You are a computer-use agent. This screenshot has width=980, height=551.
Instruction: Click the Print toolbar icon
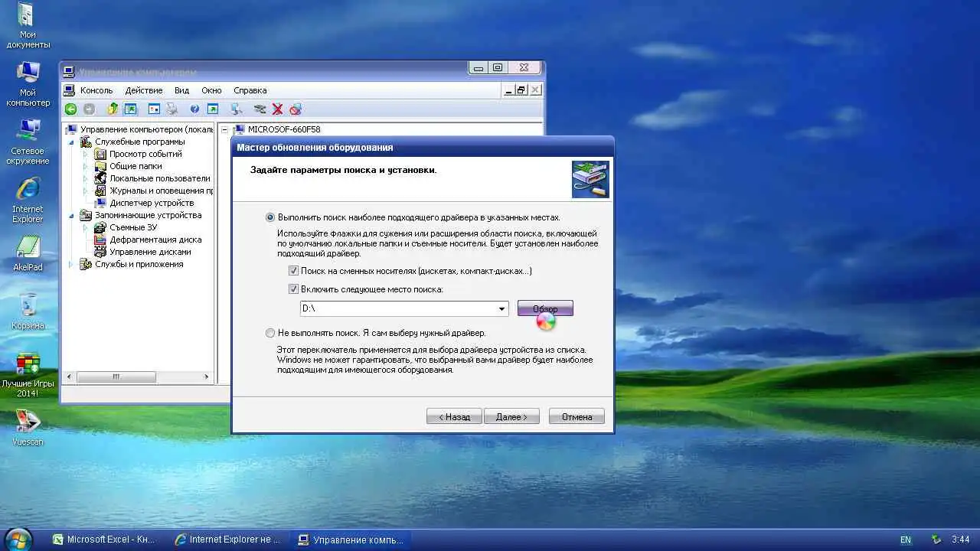172,109
